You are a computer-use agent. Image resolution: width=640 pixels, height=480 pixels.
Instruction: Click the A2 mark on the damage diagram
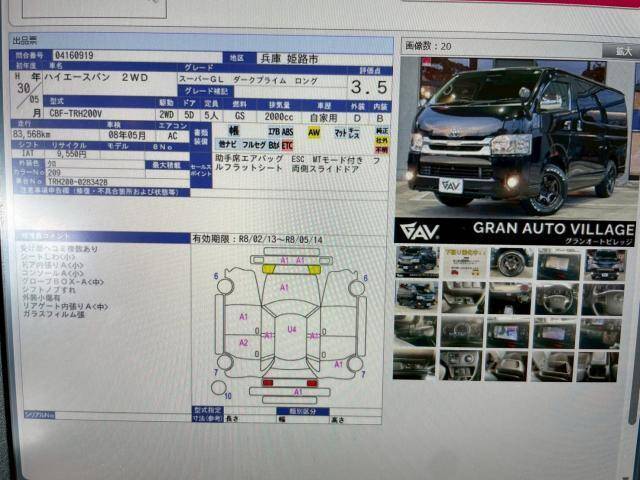[x=243, y=342]
